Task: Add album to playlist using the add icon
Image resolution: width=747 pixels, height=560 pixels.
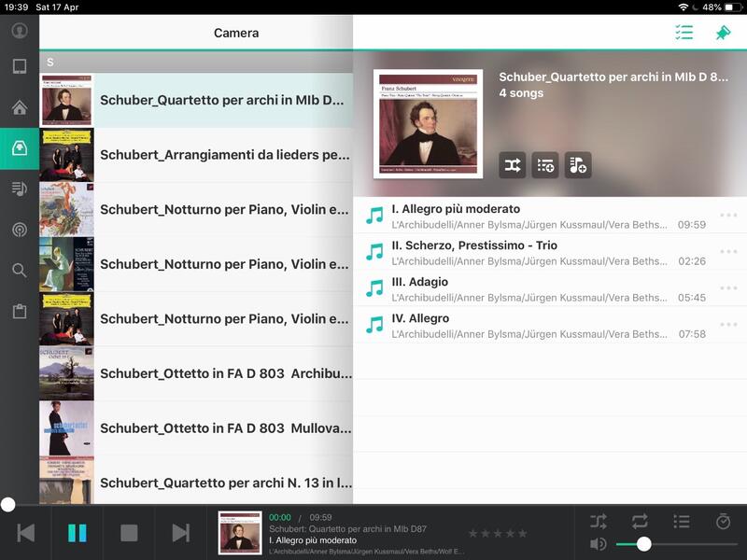Action: coord(577,165)
